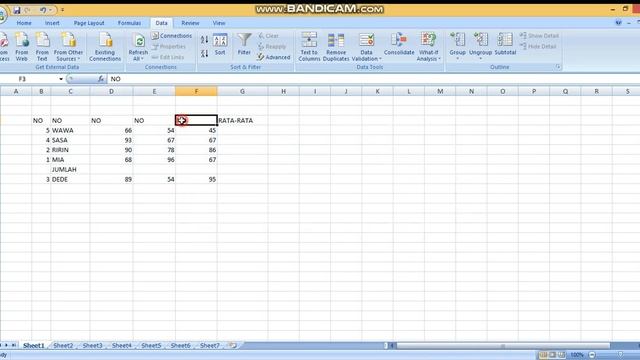The width and height of the screenshot is (640, 360).
Task: Save the workbook from quick access toolbar
Action: [17, 10]
